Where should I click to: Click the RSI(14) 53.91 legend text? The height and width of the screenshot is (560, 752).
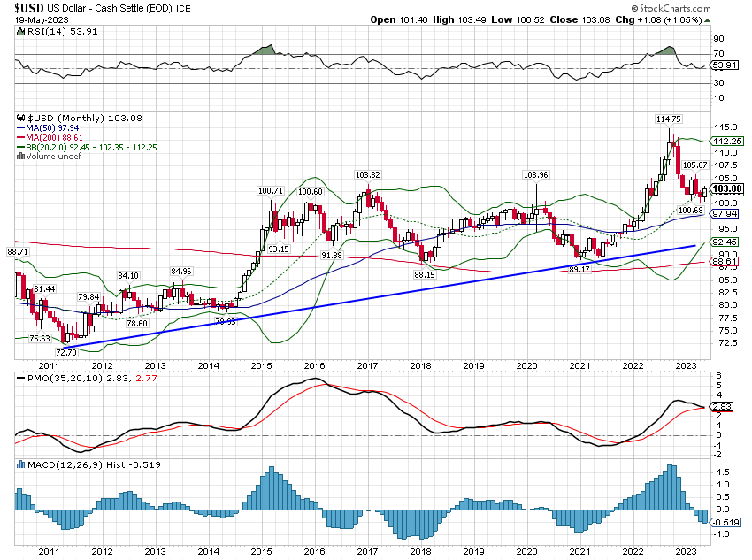pyautogui.click(x=62, y=31)
